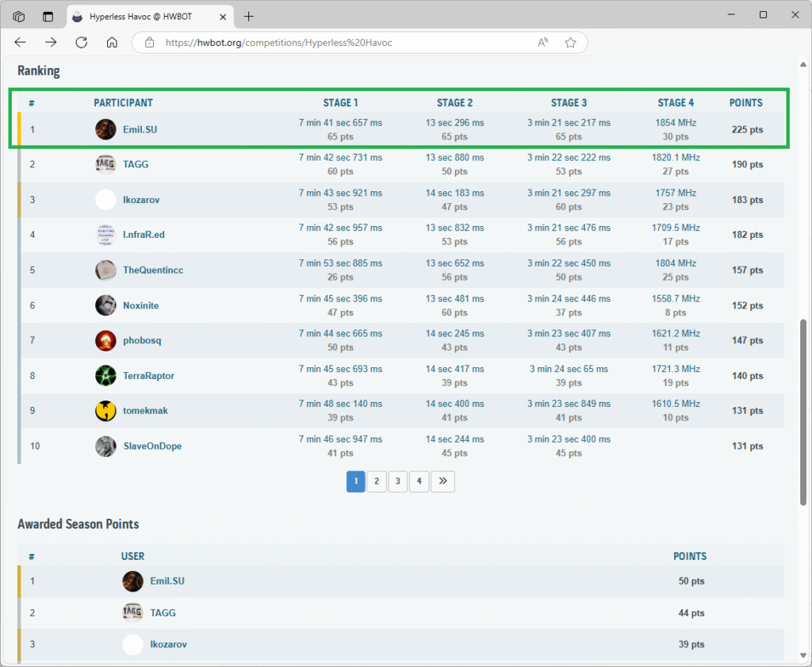812x667 pixels.
Task: Go to ranking page 4
Action: tap(419, 481)
